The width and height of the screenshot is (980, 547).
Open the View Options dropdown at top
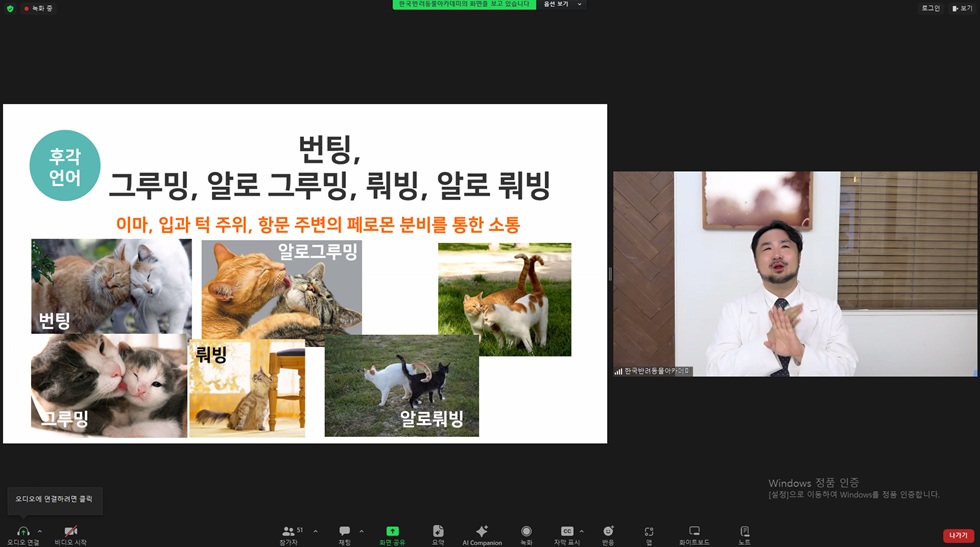click(562, 4)
